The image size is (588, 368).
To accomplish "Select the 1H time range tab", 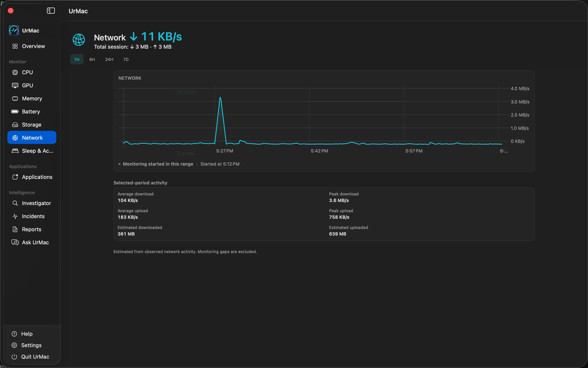I will pos(77,59).
